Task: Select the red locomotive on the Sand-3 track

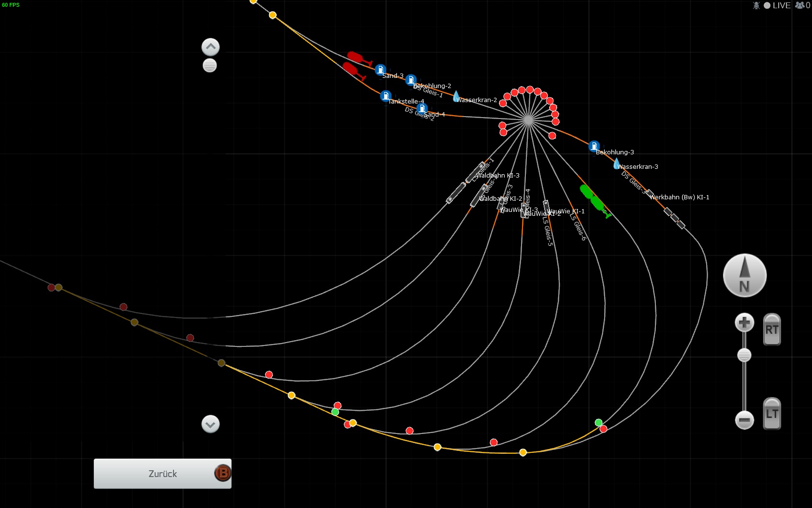Action: coord(359,59)
